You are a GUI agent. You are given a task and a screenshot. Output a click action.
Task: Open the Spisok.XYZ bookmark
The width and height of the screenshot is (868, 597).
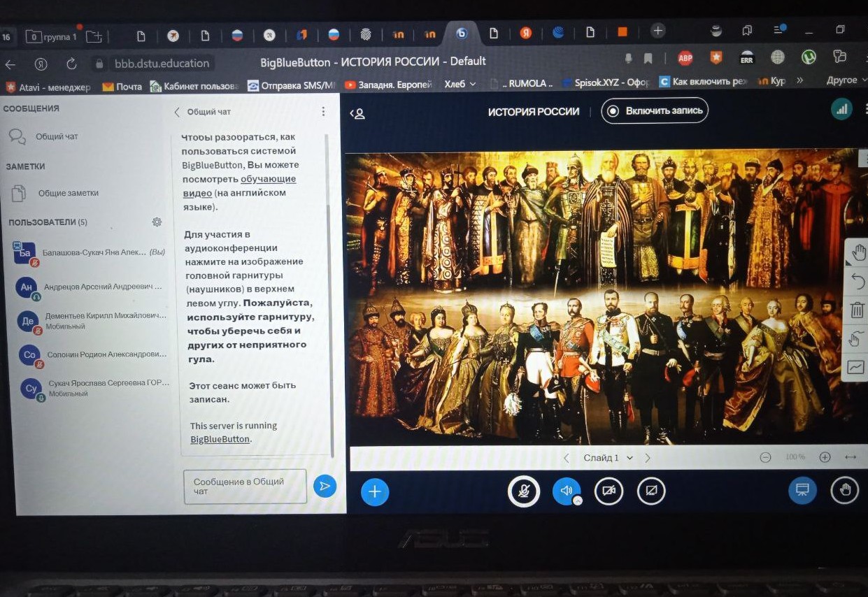(605, 82)
